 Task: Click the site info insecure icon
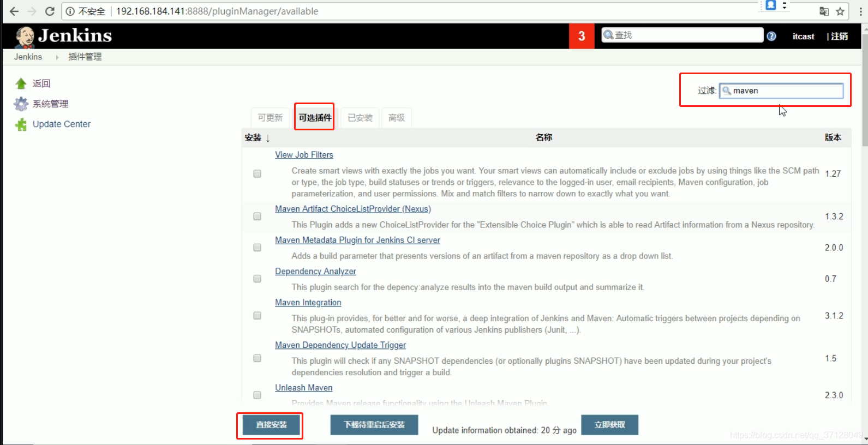[70, 11]
